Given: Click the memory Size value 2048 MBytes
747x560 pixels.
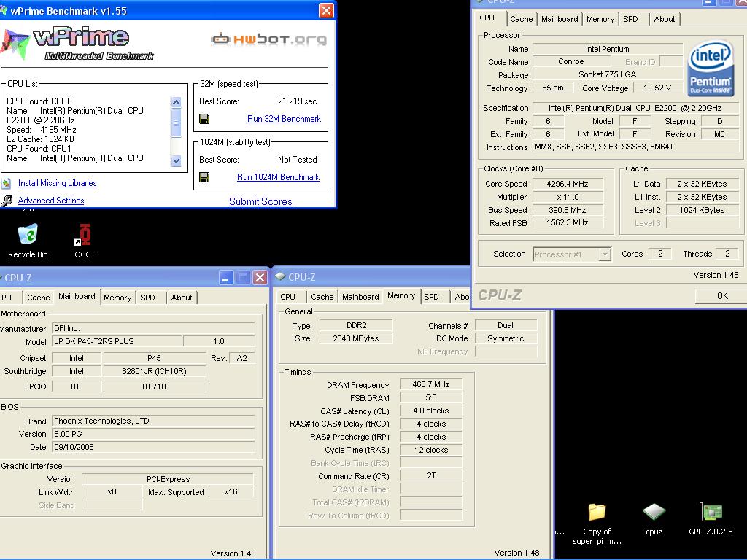Looking at the screenshot, I should point(356,338).
